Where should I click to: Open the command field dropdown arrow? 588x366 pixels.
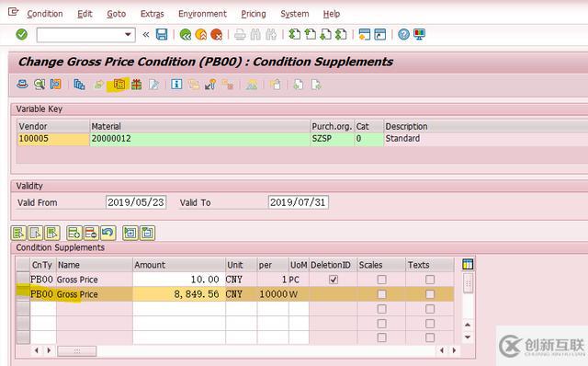click(x=128, y=35)
